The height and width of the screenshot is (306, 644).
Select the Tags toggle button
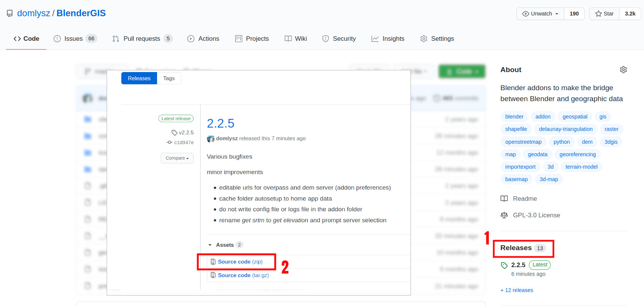click(x=169, y=78)
